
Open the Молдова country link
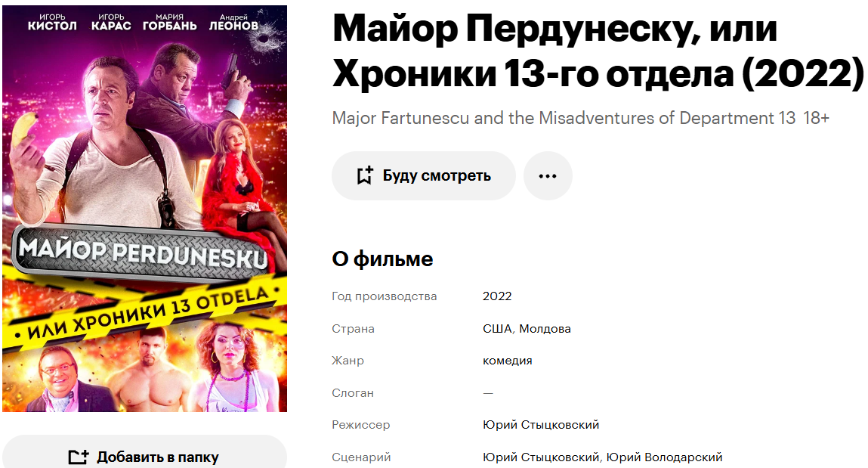coord(545,329)
